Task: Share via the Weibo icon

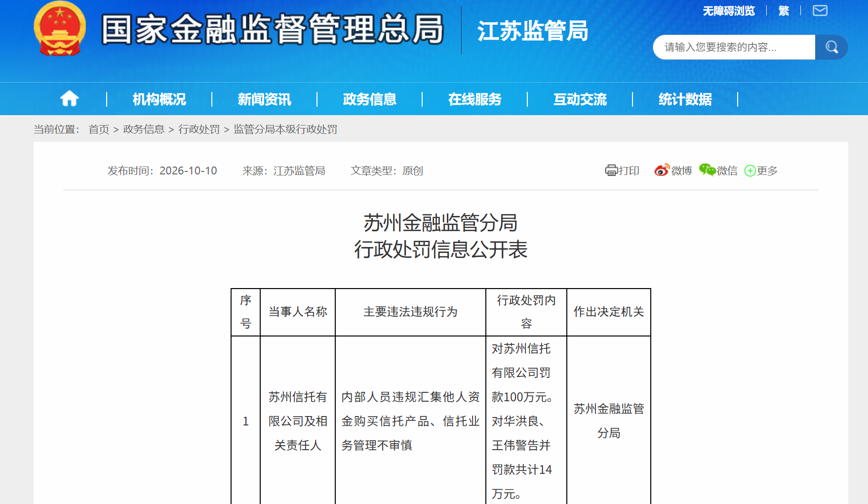Action: click(x=662, y=170)
